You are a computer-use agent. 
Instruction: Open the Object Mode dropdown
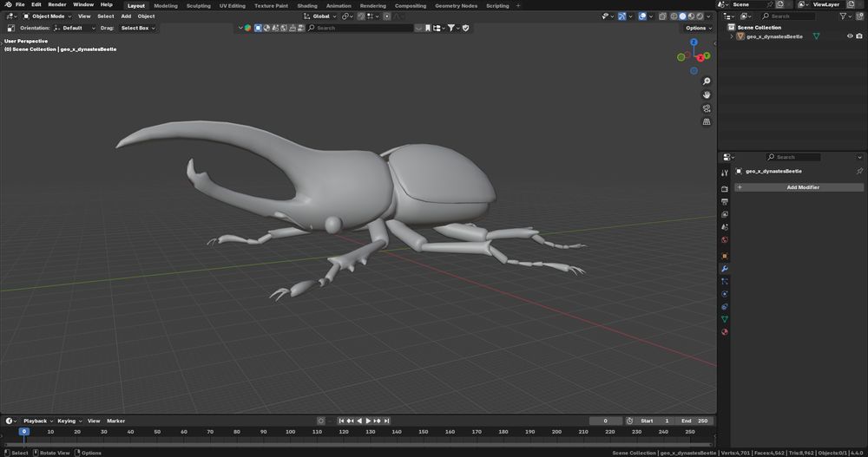point(48,16)
